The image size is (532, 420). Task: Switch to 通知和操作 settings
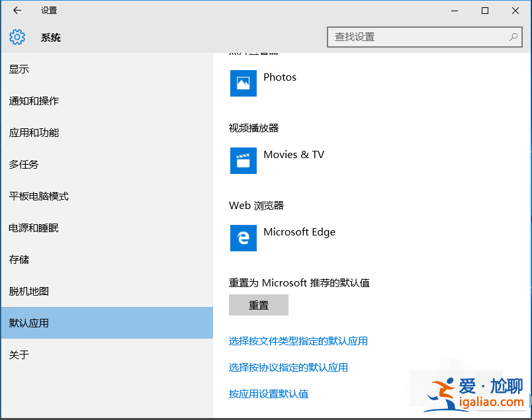pos(33,101)
